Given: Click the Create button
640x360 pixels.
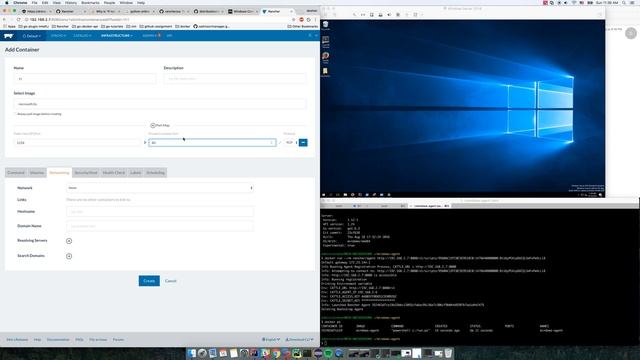Looking at the screenshot, I should [x=149, y=281].
